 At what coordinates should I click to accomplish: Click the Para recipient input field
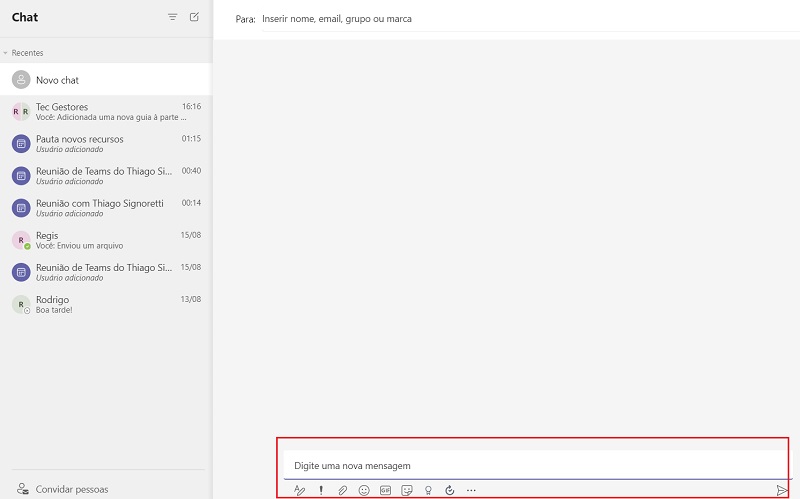(x=500, y=19)
